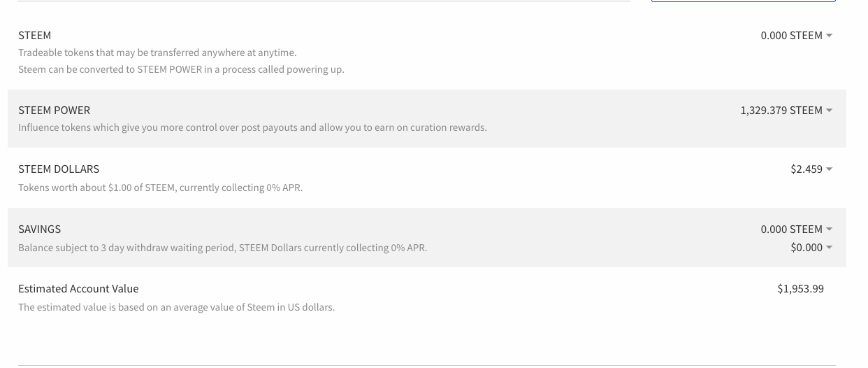Image resolution: width=868 pixels, height=368 pixels.
Task: Click the Estimated Account Value label
Action: (x=78, y=289)
